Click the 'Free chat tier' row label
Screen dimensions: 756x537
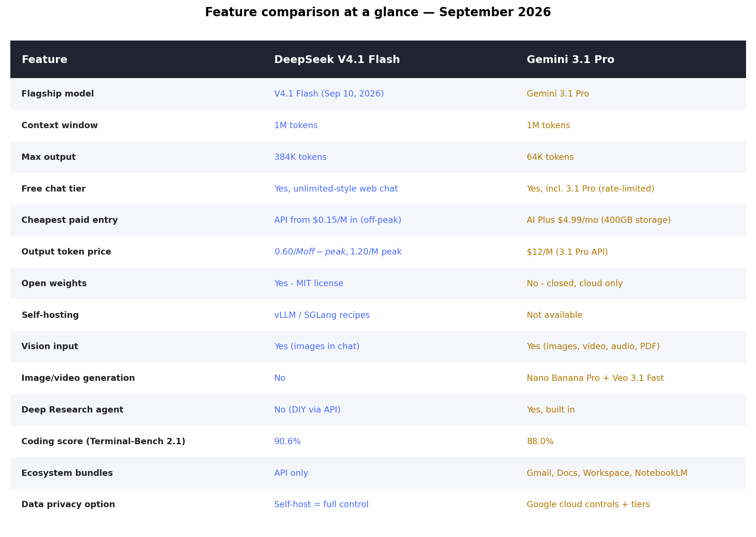click(53, 189)
